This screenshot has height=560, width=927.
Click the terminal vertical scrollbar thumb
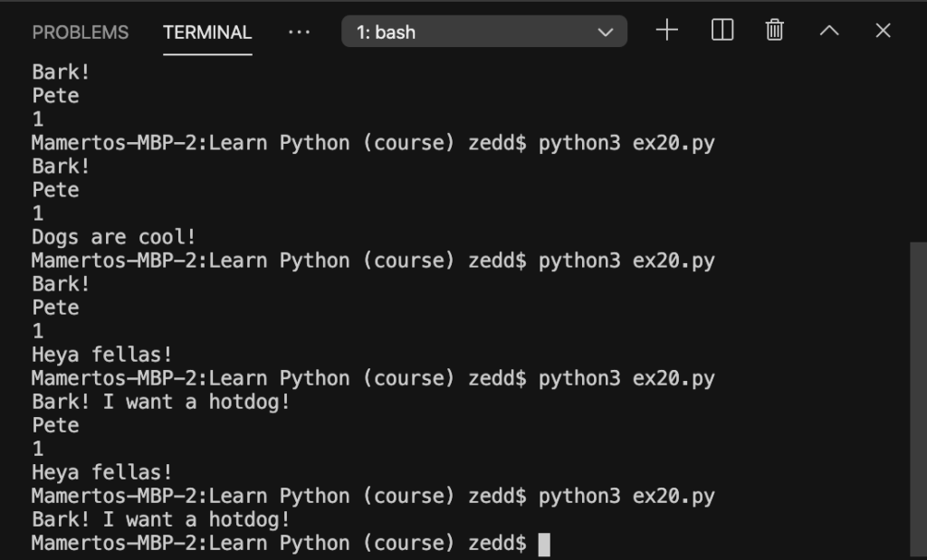[x=918, y=401]
